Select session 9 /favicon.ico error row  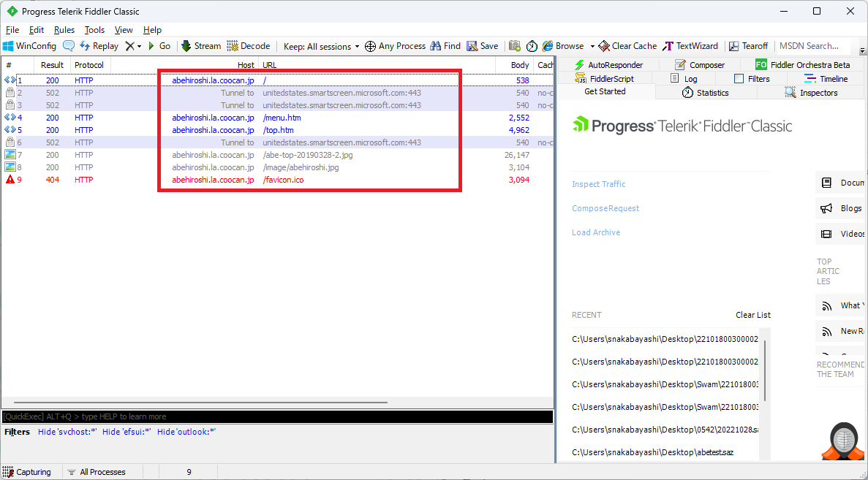(277, 180)
